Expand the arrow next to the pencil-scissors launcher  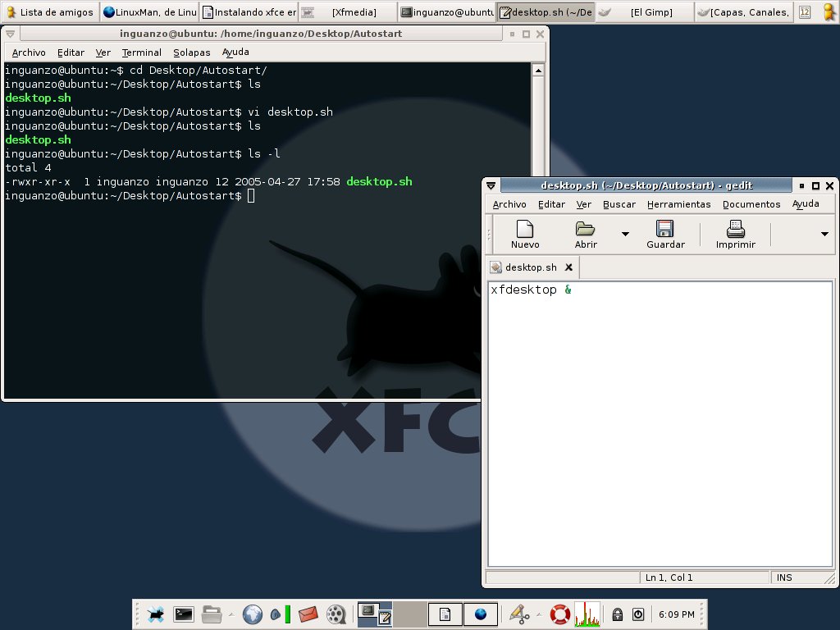click(x=539, y=614)
